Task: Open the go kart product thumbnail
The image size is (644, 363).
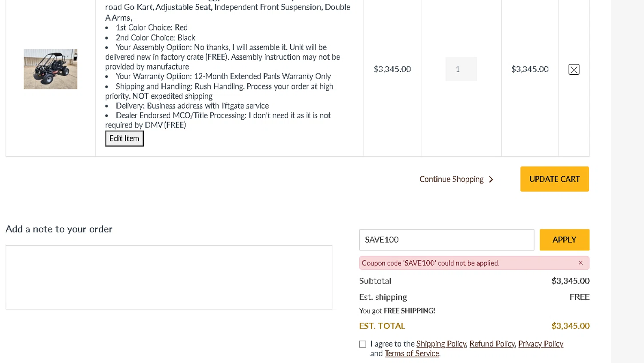Action: point(51,69)
